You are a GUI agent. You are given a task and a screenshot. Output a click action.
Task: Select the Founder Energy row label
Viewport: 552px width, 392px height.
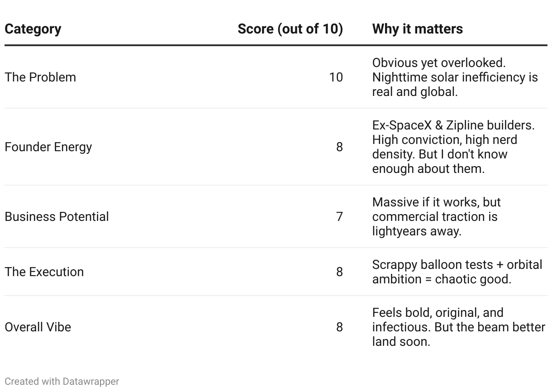coord(48,147)
